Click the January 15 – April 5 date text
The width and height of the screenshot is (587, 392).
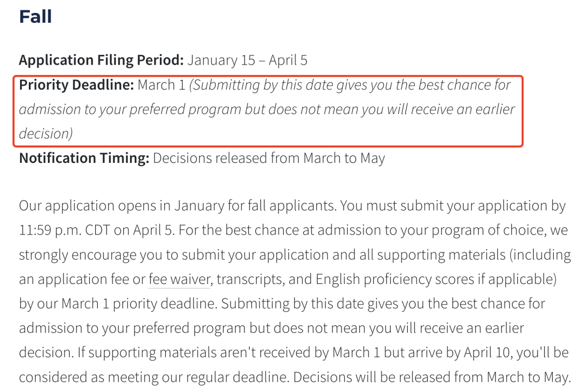pyautogui.click(x=247, y=60)
